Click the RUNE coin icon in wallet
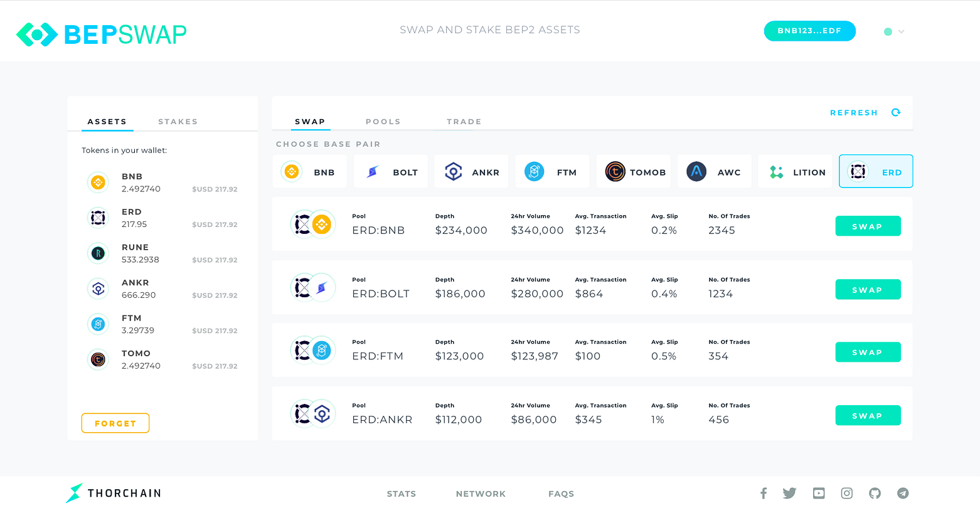The height and width of the screenshot is (508, 980). [x=98, y=253]
